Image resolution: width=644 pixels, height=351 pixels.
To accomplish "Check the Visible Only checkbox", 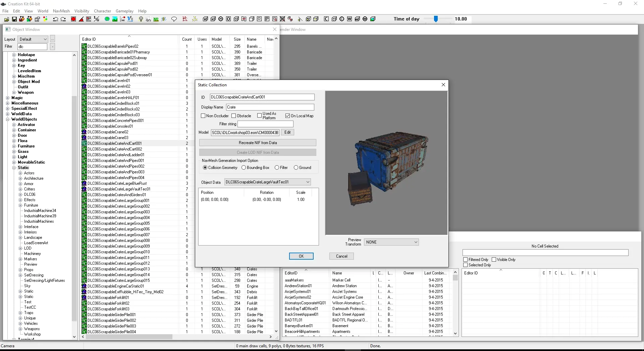I will (x=494, y=260).
